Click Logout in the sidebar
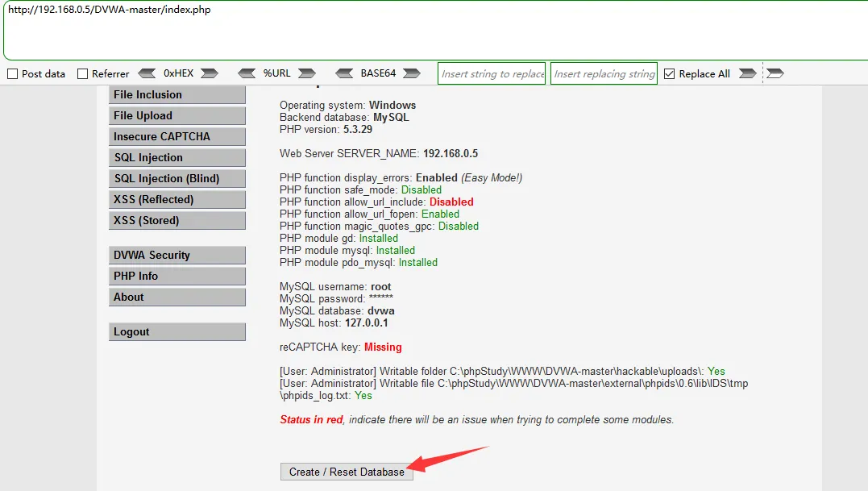The width and height of the screenshot is (868, 491). (x=177, y=331)
